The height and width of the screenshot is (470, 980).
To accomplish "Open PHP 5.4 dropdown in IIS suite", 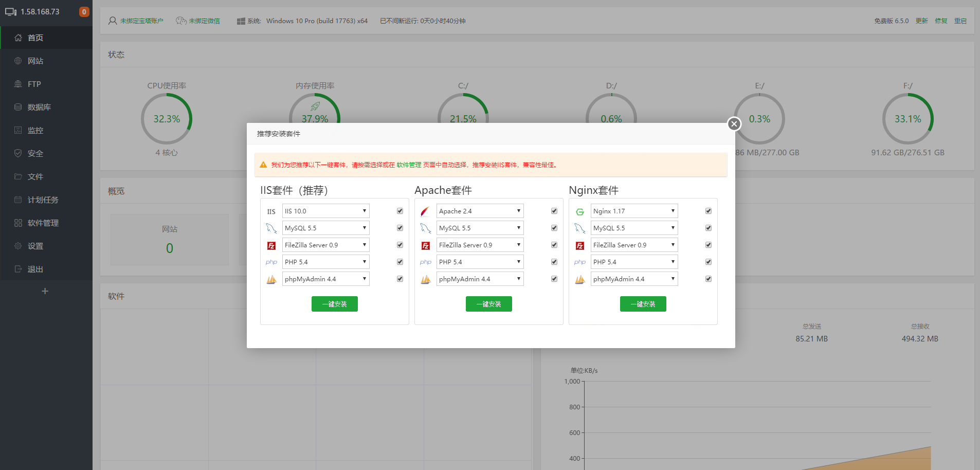I will (x=326, y=262).
